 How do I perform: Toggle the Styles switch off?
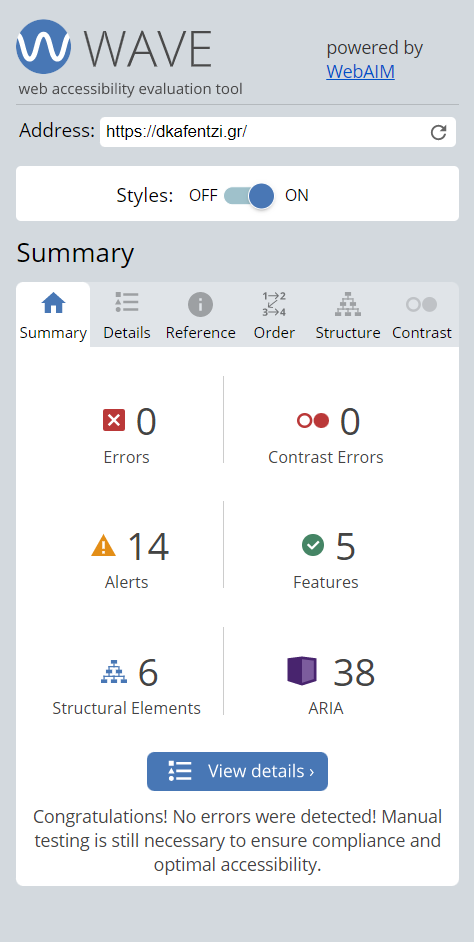(x=249, y=195)
